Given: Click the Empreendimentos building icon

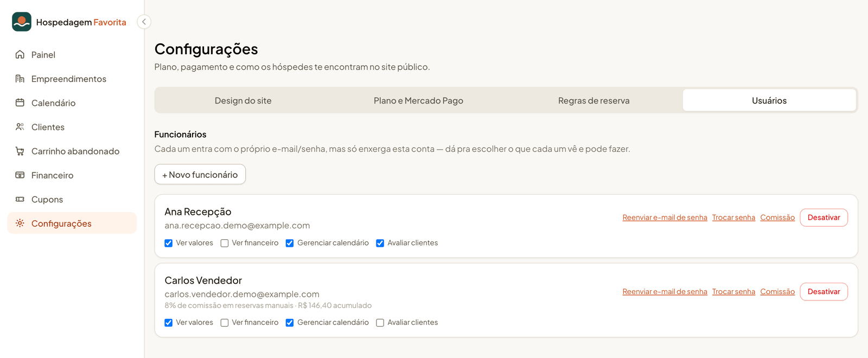Looking at the screenshot, I should [x=20, y=79].
